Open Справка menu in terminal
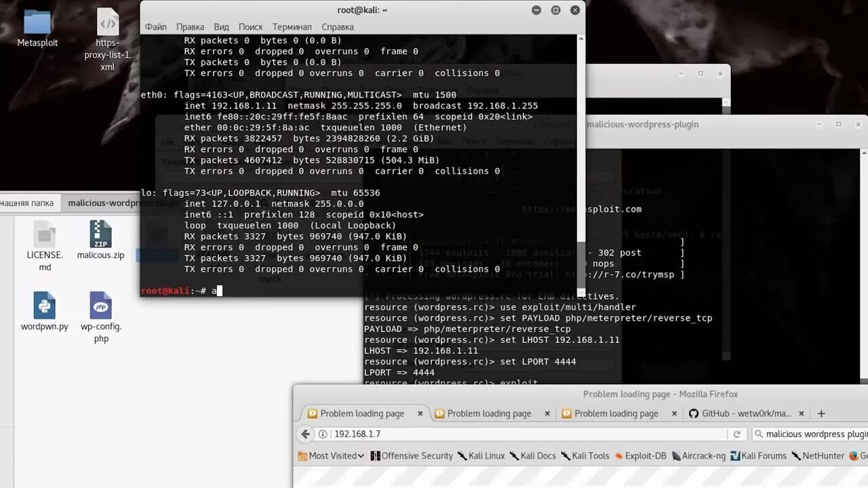The image size is (868, 488). (x=337, y=27)
